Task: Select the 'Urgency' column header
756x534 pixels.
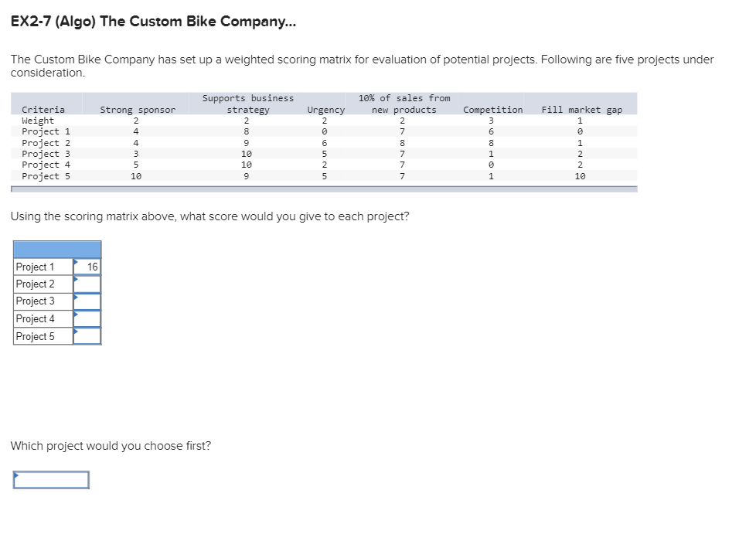Action: [x=325, y=109]
